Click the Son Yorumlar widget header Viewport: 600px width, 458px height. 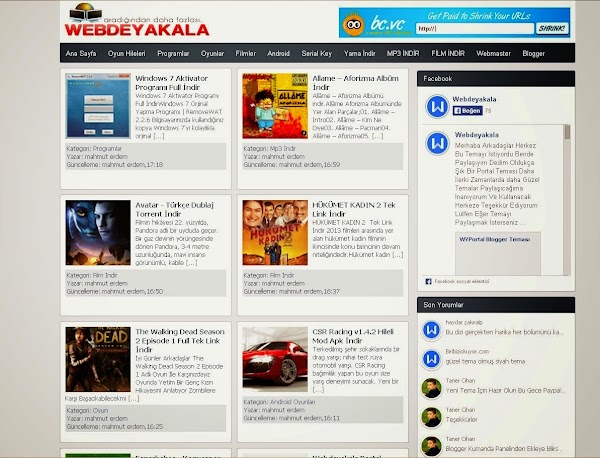496,305
